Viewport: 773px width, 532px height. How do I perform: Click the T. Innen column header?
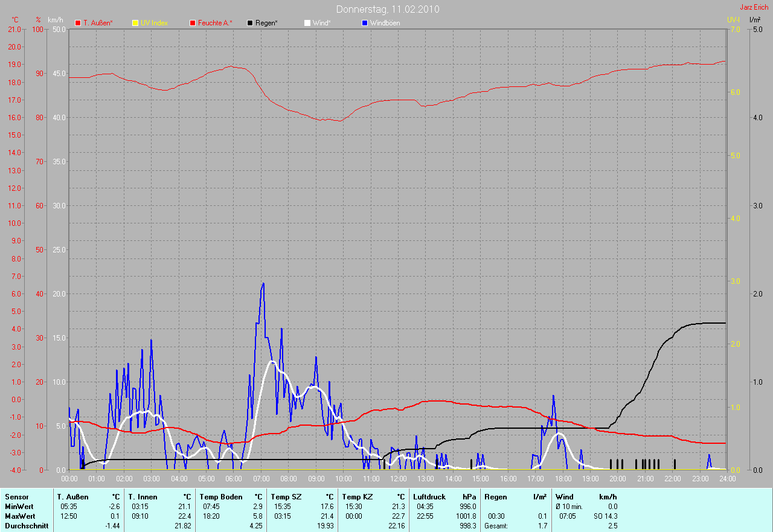(143, 497)
